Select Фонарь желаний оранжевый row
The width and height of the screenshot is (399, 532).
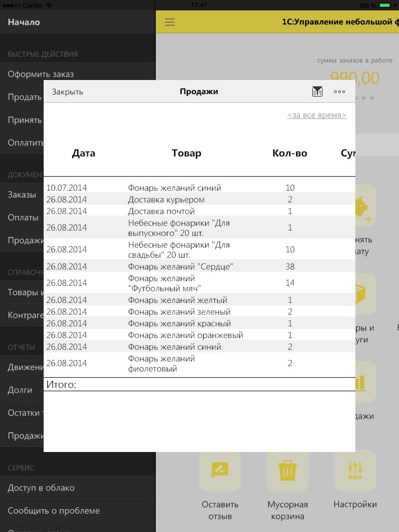click(199, 335)
